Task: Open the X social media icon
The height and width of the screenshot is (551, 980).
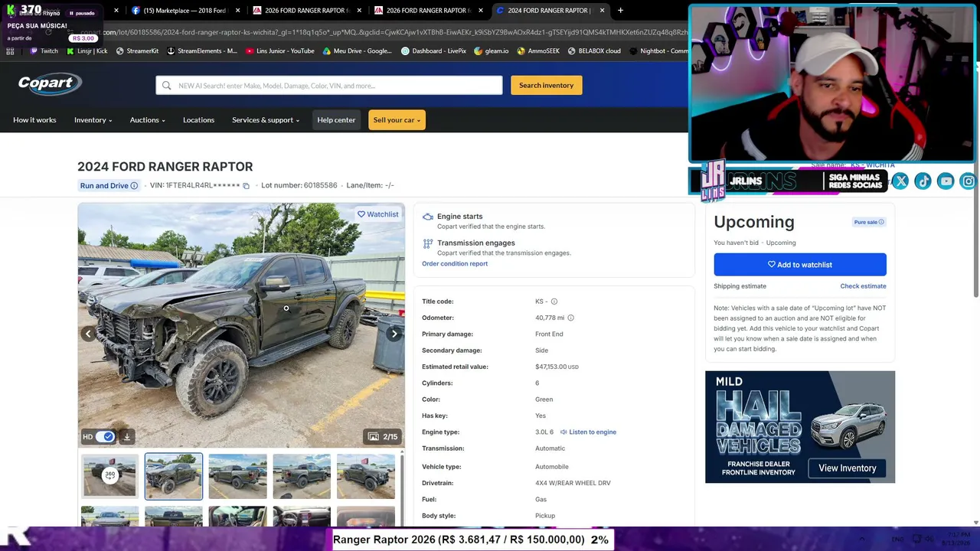Action: point(900,181)
